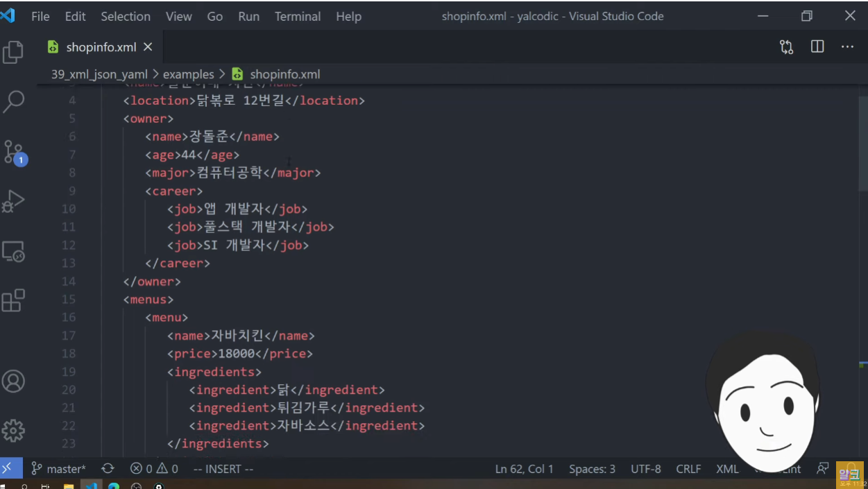Toggle the Problems panel via error counter
The image size is (868, 489).
tap(153, 468)
